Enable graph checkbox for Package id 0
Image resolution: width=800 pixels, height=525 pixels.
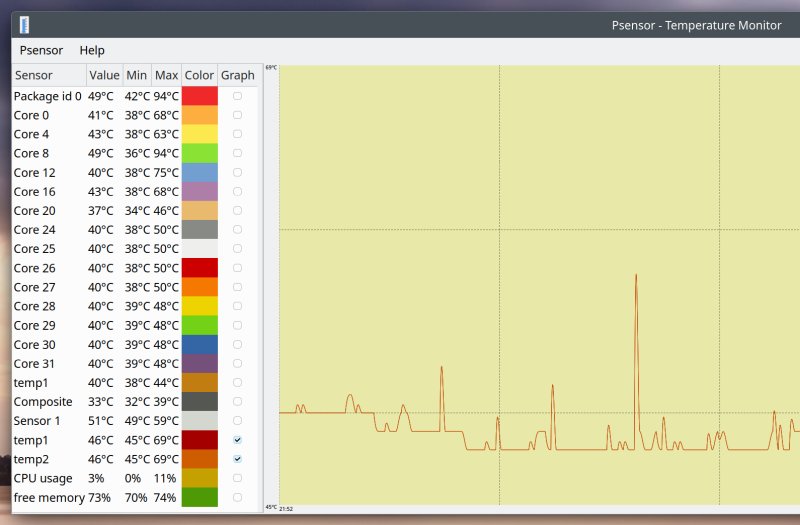(237, 96)
